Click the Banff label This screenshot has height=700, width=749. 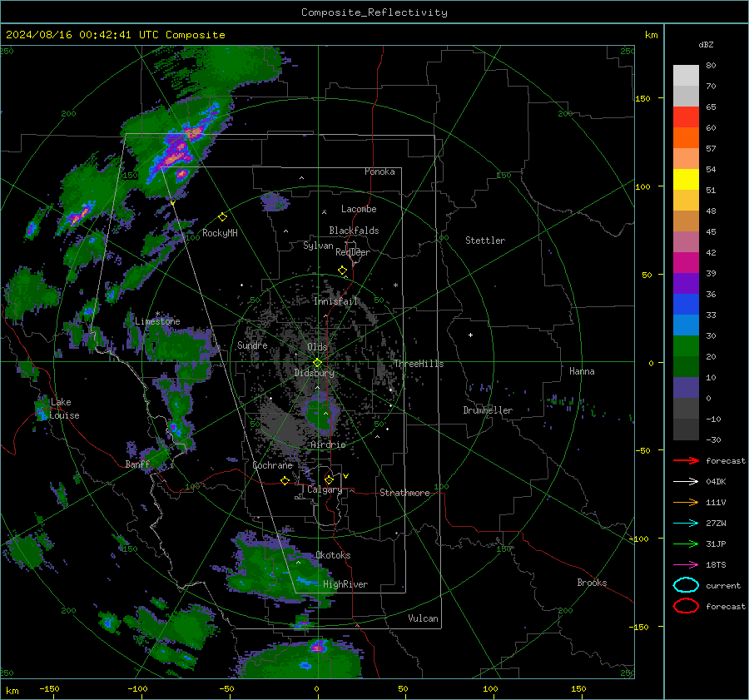pos(137,464)
